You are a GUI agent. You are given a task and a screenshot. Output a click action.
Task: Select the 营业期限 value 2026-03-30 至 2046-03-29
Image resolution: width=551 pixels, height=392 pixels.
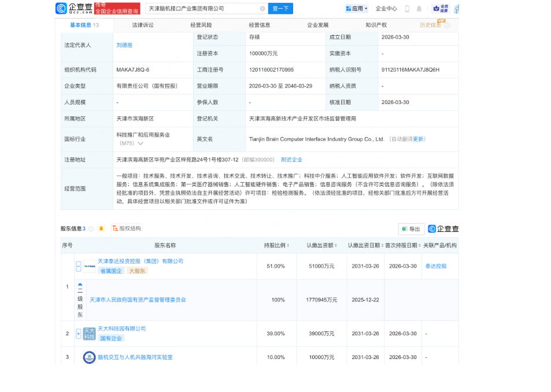point(280,86)
